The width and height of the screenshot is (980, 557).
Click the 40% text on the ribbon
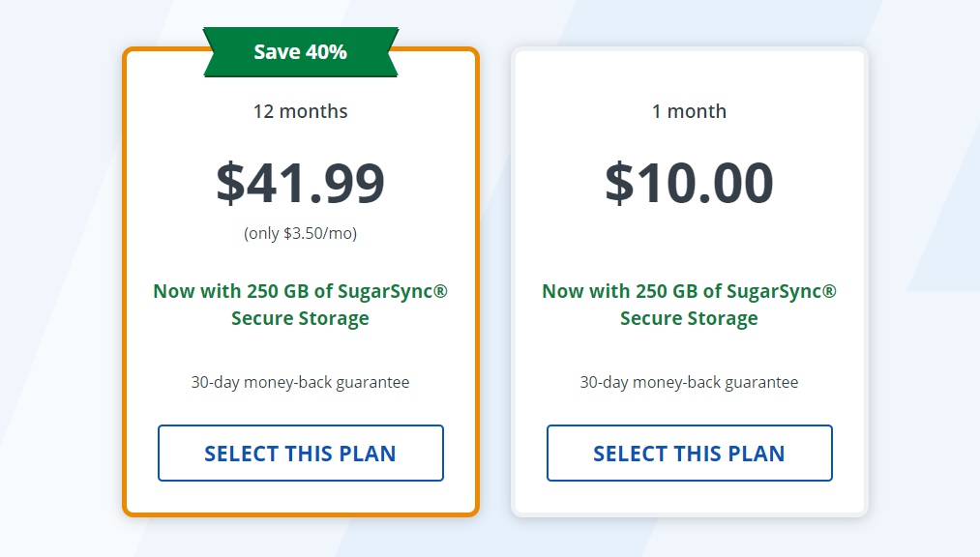[x=327, y=52]
